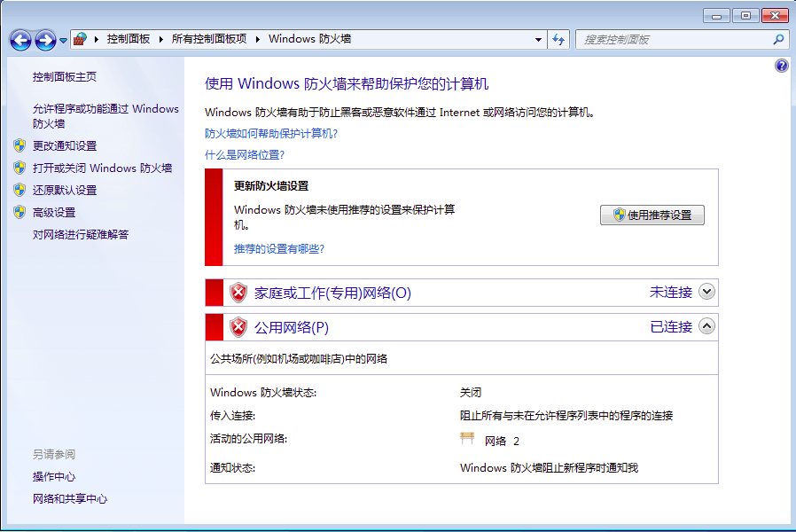The image size is (796, 532).
Task: Click the Back navigation arrow
Action: [x=20, y=40]
